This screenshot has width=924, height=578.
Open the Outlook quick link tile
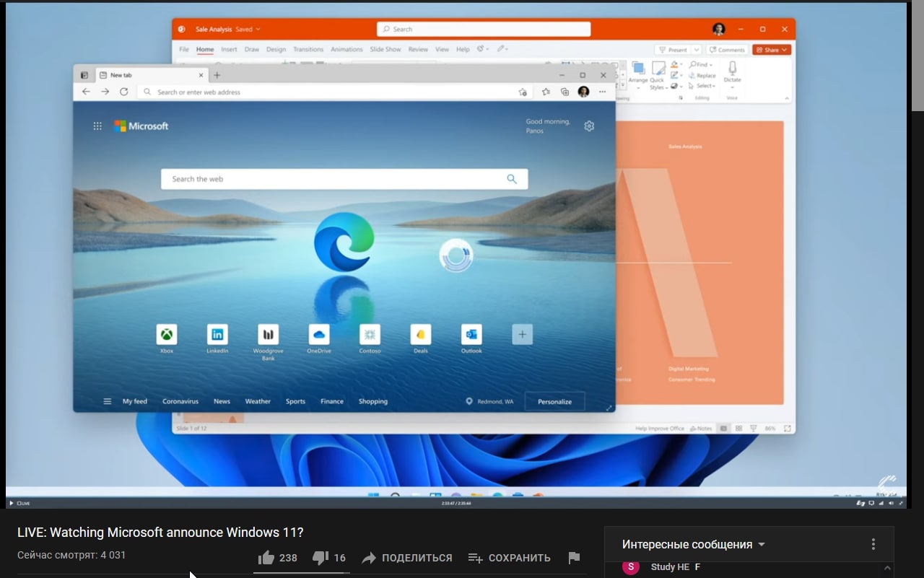pos(471,334)
